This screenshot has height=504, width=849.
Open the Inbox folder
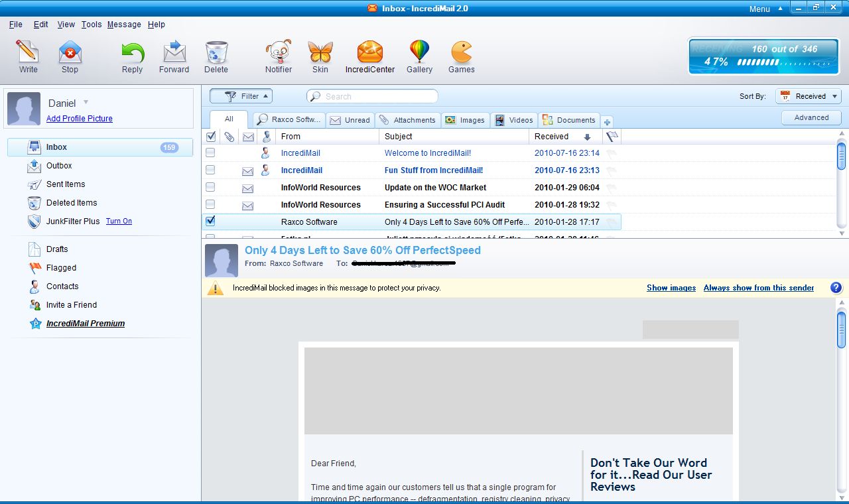(x=100, y=147)
